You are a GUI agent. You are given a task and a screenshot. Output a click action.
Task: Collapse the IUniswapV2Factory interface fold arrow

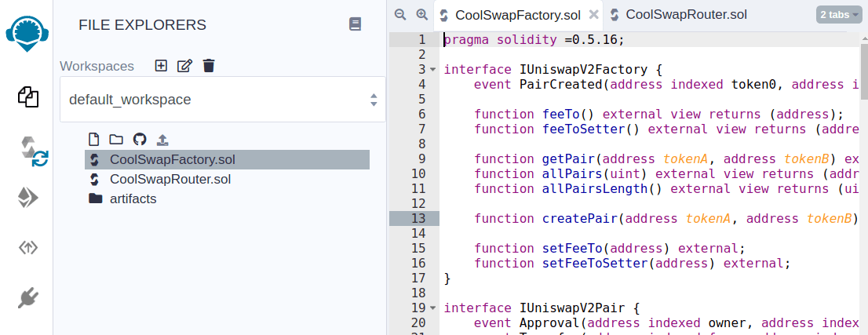point(433,70)
